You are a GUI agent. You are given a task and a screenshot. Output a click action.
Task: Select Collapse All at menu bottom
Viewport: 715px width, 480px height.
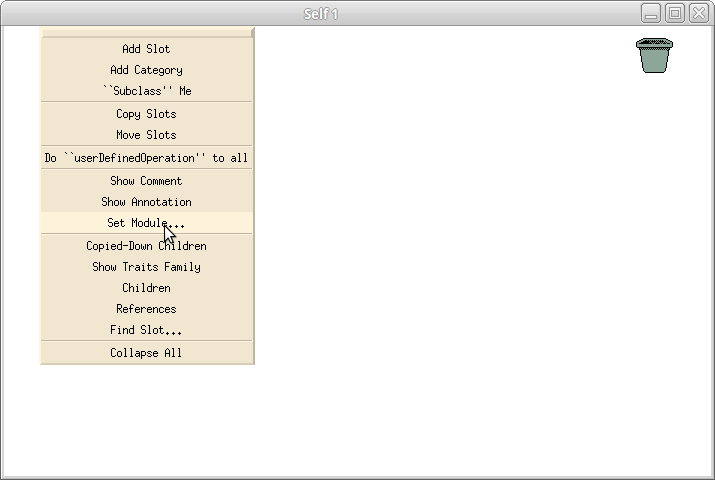tap(146, 353)
